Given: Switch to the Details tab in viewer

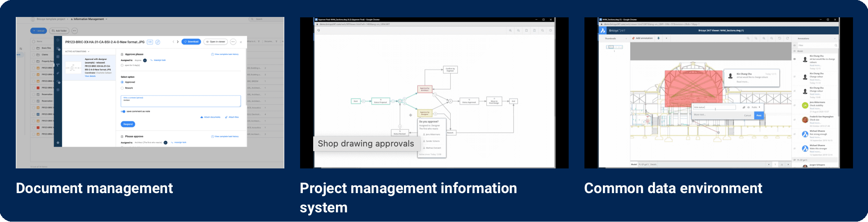Looking at the screenshot, I should click(x=653, y=165).
